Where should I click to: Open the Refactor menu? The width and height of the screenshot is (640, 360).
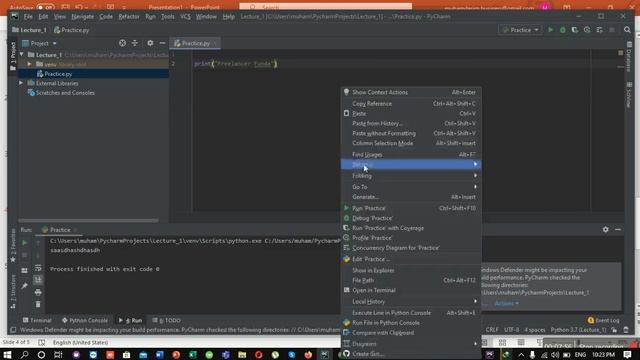[129, 17]
